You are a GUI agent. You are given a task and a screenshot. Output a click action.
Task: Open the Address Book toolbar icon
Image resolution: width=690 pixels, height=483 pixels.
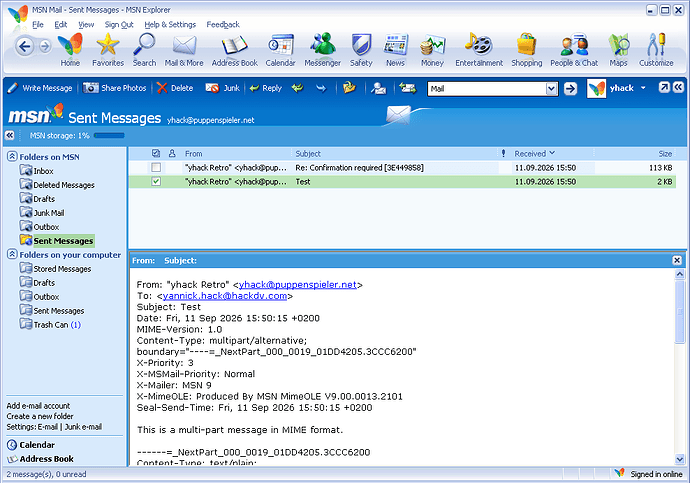pyautogui.click(x=235, y=50)
